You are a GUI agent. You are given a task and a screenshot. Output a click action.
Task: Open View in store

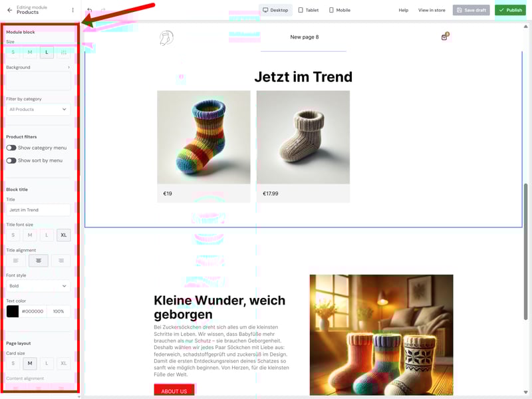[x=432, y=10]
